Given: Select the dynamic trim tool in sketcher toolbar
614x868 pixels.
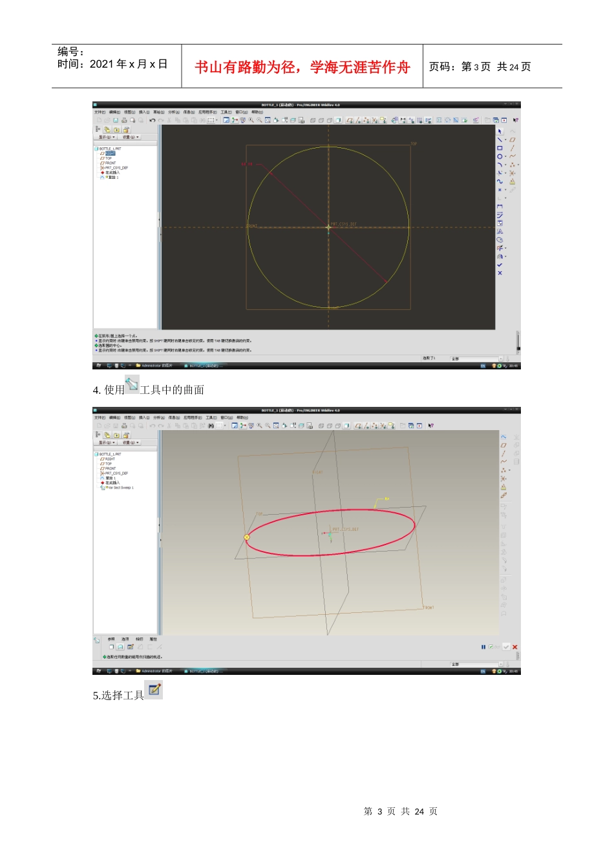Looking at the screenshot, I should 500,248.
